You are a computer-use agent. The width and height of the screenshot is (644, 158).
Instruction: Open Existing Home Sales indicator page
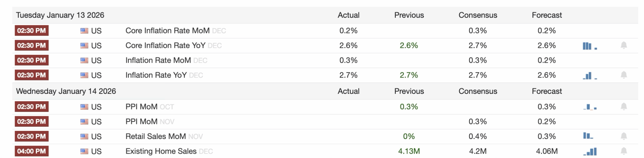tap(161, 151)
